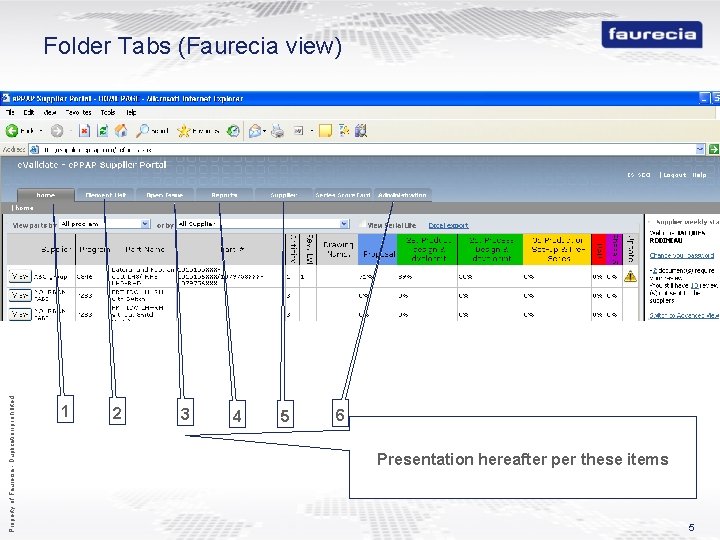Click the Supplier column header
This screenshot has height=540, width=720.
[42, 249]
